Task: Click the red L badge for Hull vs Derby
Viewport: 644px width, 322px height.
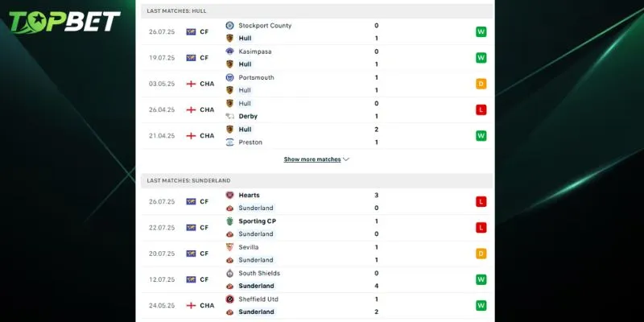Action: [x=481, y=109]
